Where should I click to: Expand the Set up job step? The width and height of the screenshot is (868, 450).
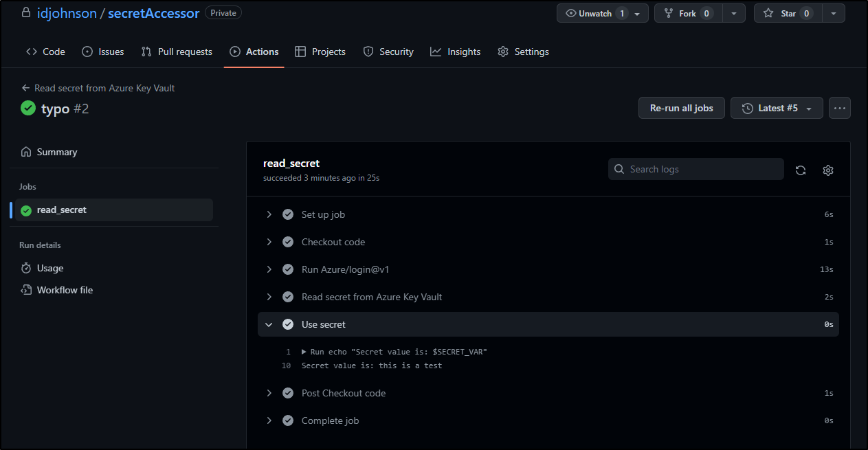[548, 214]
